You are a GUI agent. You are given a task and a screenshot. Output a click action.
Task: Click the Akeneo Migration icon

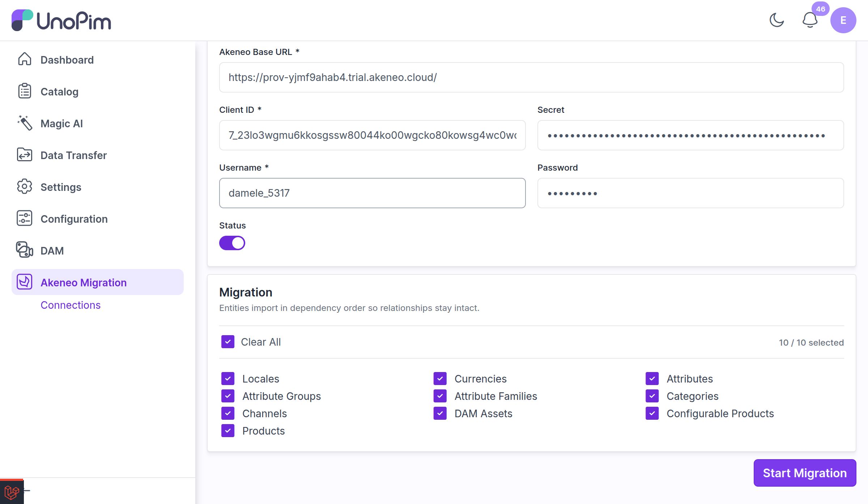(x=25, y=282)
